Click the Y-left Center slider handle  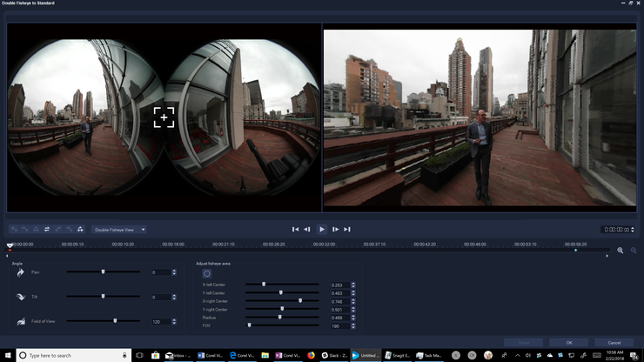click(281, 292)
